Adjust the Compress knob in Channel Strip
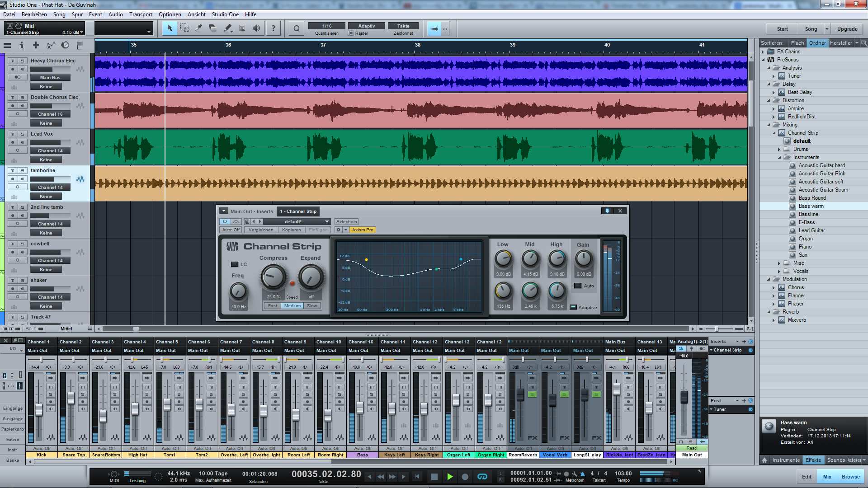This screenshot has width=868, height=488. pos(274,277)
